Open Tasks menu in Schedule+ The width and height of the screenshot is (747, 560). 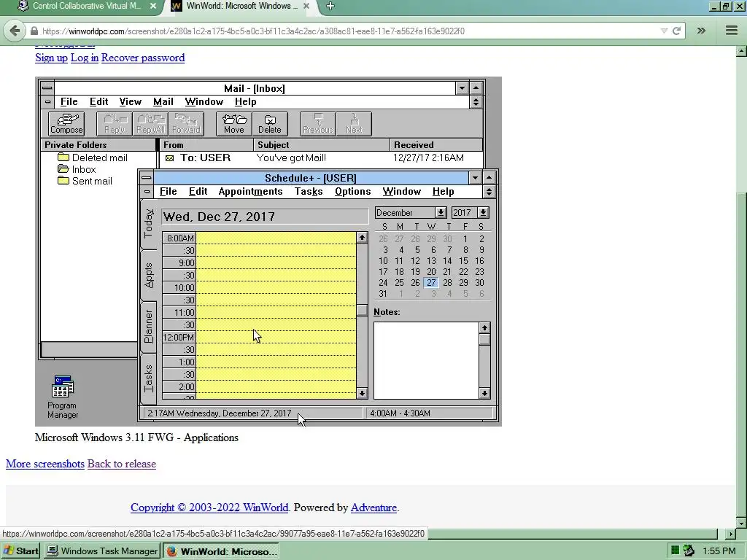(x=309, y=192)
